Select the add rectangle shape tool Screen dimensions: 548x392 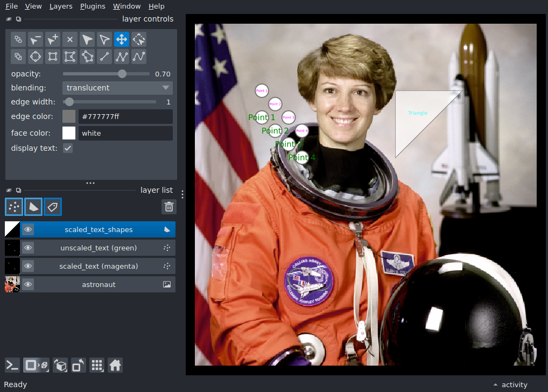coord(53,57)
